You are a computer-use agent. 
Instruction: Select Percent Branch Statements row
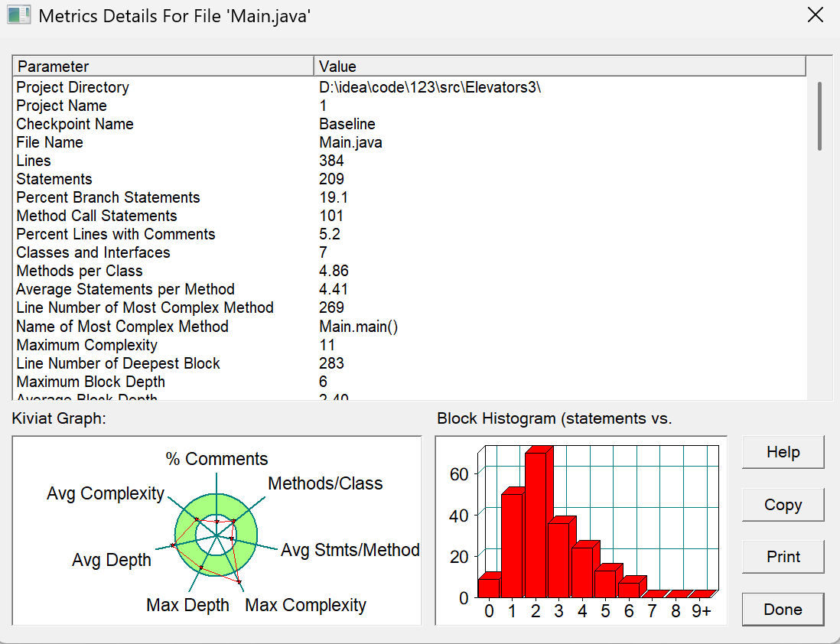tap(409, 197)
